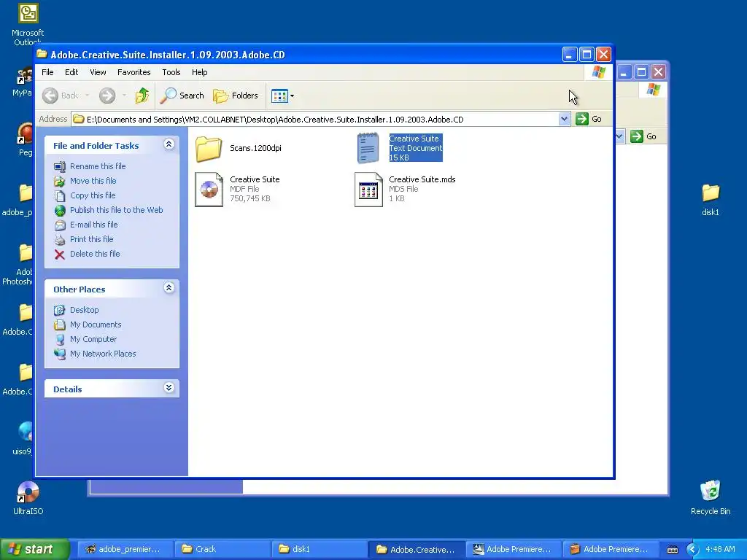Open the Start menu
The height and width of the screenshot is (560, 747).
35,549
